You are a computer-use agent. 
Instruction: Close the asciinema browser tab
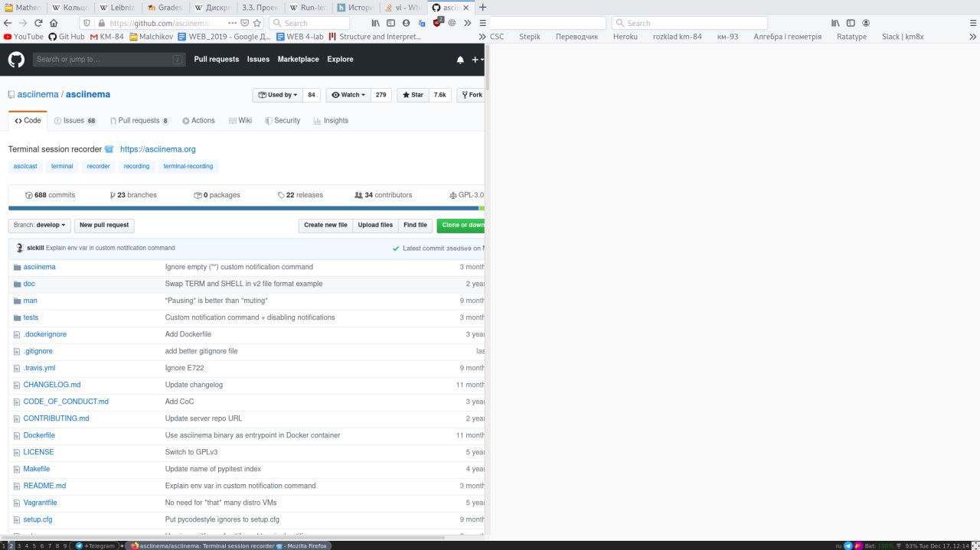[467, 7]
